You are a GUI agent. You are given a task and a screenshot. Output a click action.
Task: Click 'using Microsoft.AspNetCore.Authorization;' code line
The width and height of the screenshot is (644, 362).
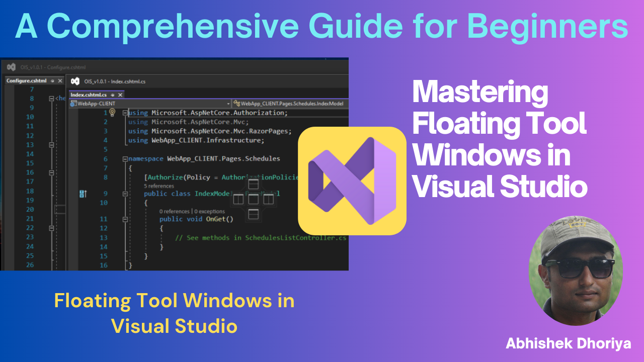(x=208, y=113)
